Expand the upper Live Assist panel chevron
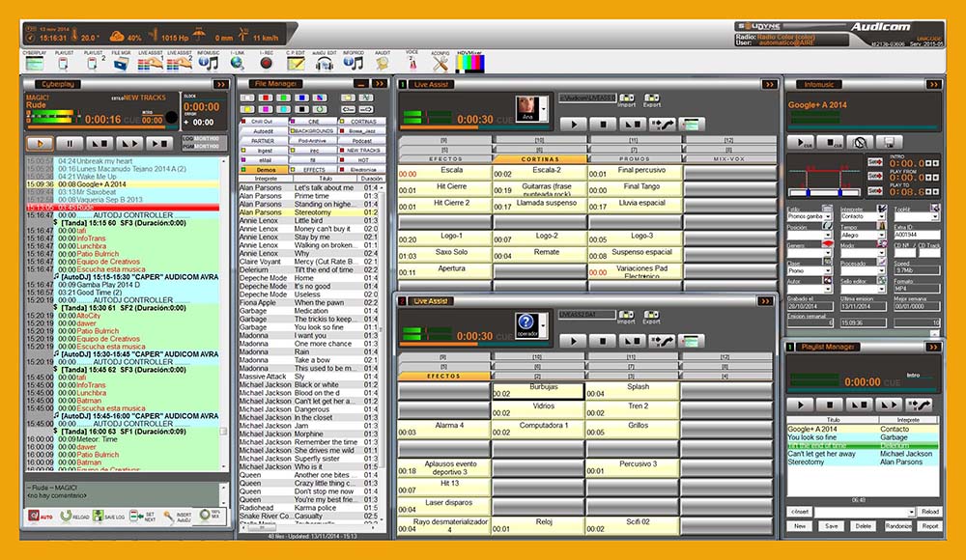The width and height of the screenshot is (966, 560). pos(769,84)
